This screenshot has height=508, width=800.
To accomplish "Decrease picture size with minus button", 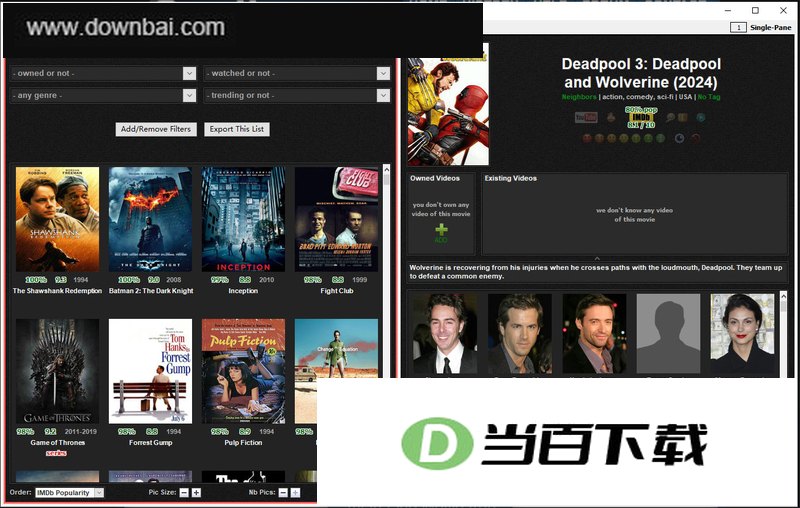I will point(184,492).
